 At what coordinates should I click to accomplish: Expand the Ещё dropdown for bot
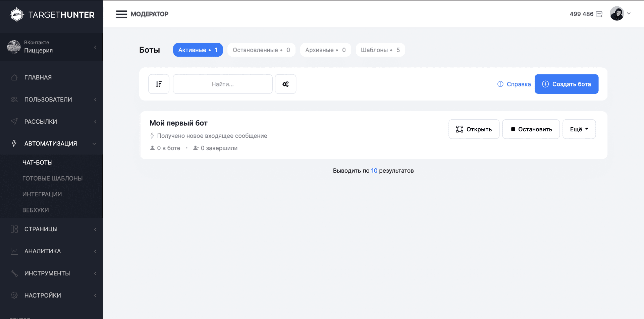(579, 129)
